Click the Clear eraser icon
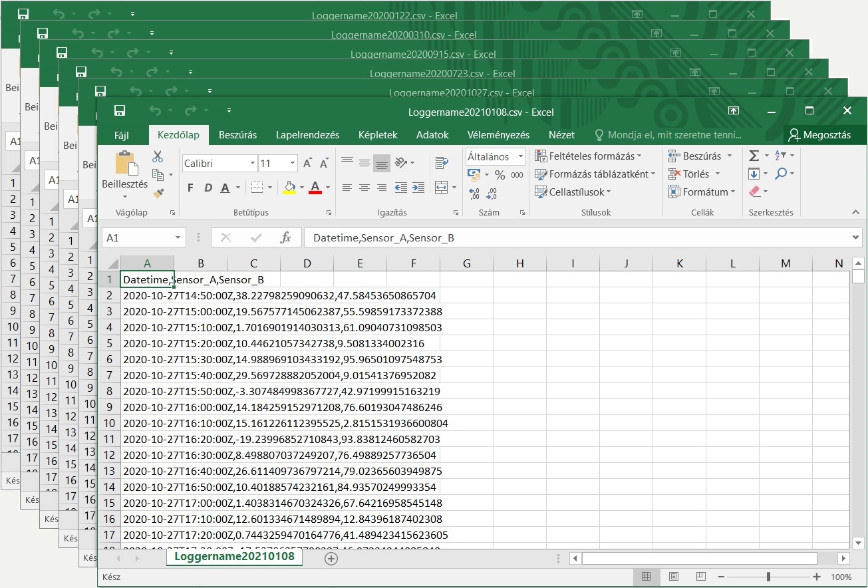The image size is (868, 588). [754, 192]
